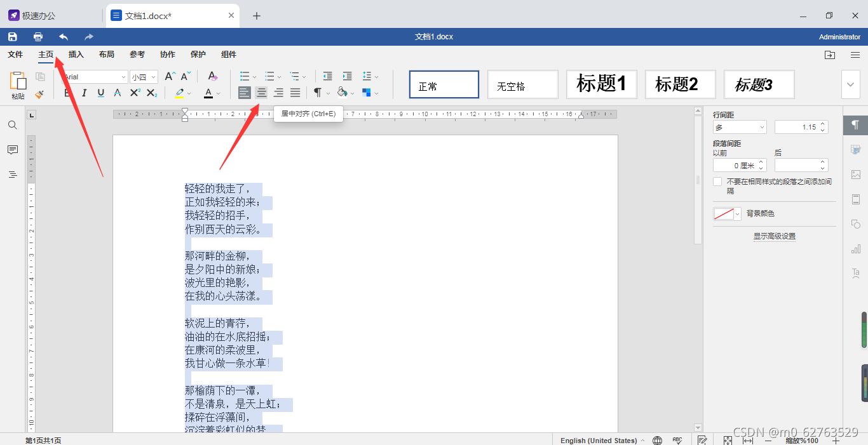Click the multilevel list icon

(294, 76)
